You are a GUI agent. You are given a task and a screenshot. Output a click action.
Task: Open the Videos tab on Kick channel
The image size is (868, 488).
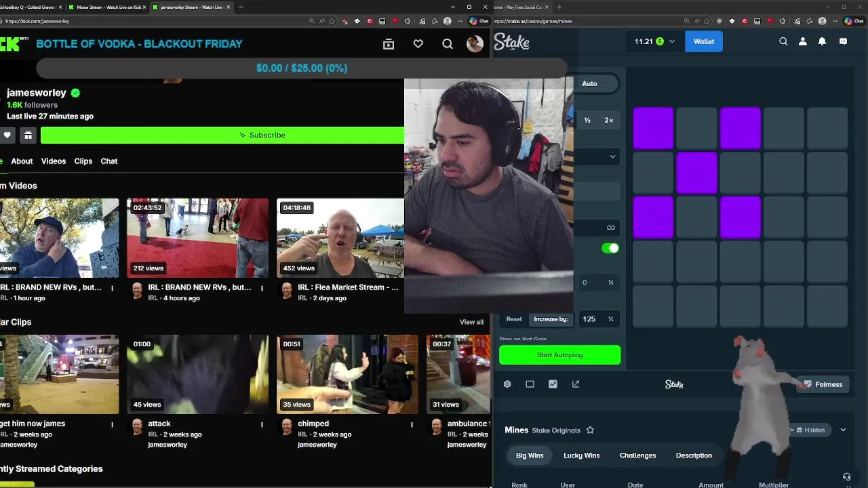[x=54, y=161]
